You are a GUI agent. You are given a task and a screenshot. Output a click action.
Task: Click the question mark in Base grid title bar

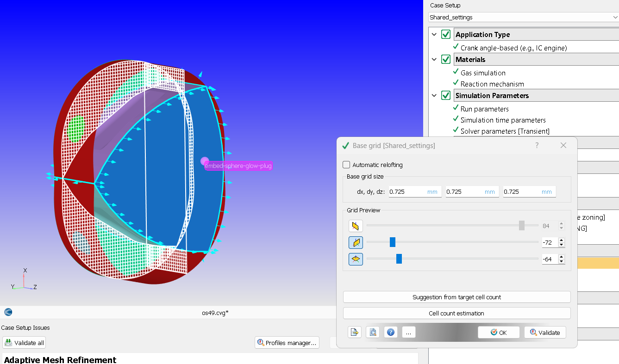[x=537, y=145]
